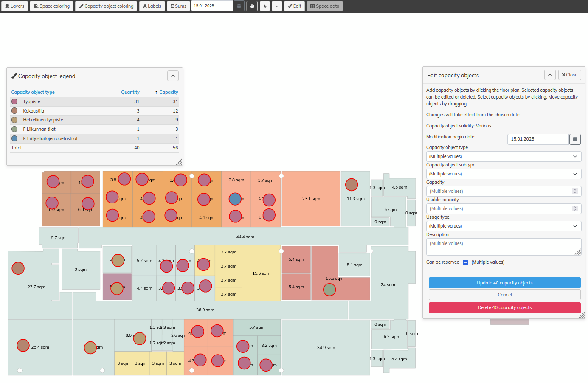Open the Space coloring menu

tap(51, 6)
